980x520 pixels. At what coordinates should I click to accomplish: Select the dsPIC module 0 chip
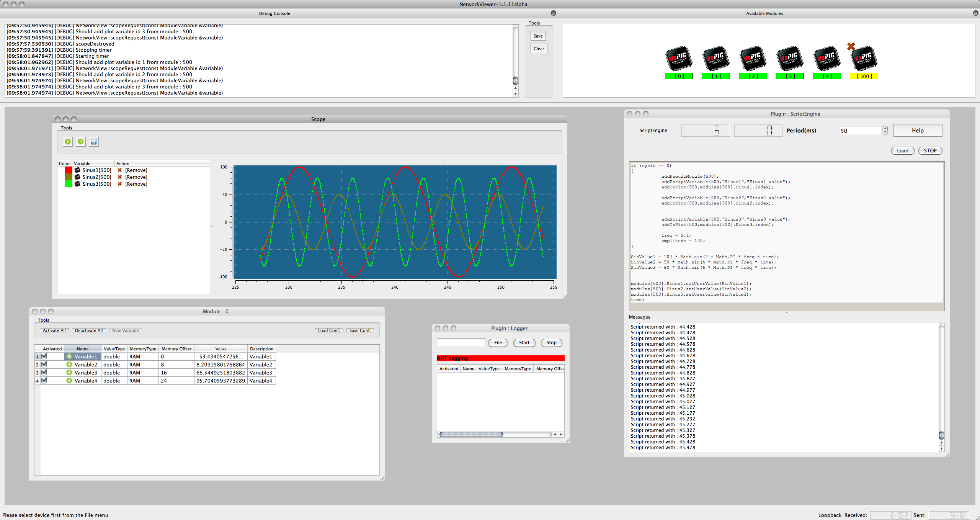pos(679,59)
